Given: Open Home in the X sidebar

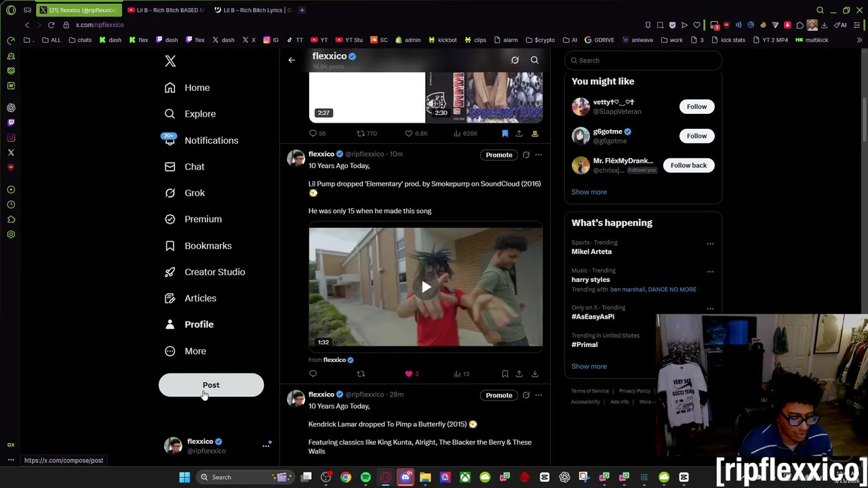Looking at the screenshot, I should click(x=188, y=87).
